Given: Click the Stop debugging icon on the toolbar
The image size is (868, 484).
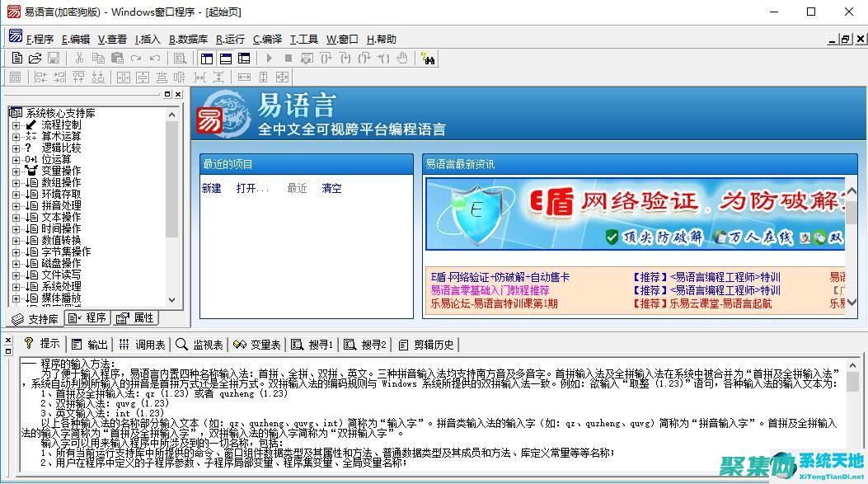Looking at the screenshot, I should 290,58.
